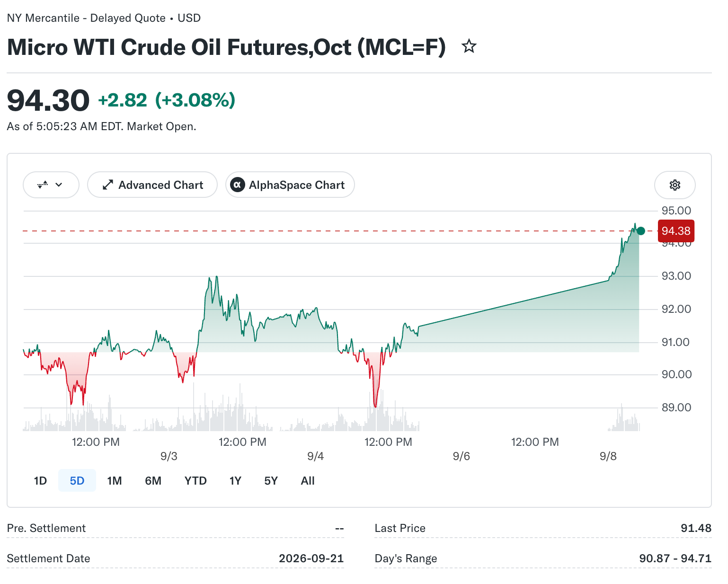Select the 1D time range
This screenshot has height=584, width=728.
[40, 481]
